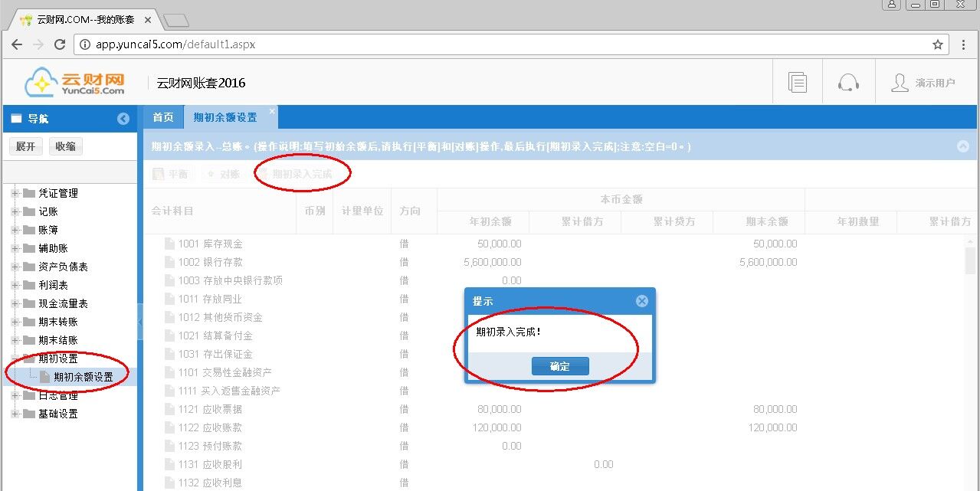
Task: Click the vertical scrollbar of the table
Action: point(971,260)
